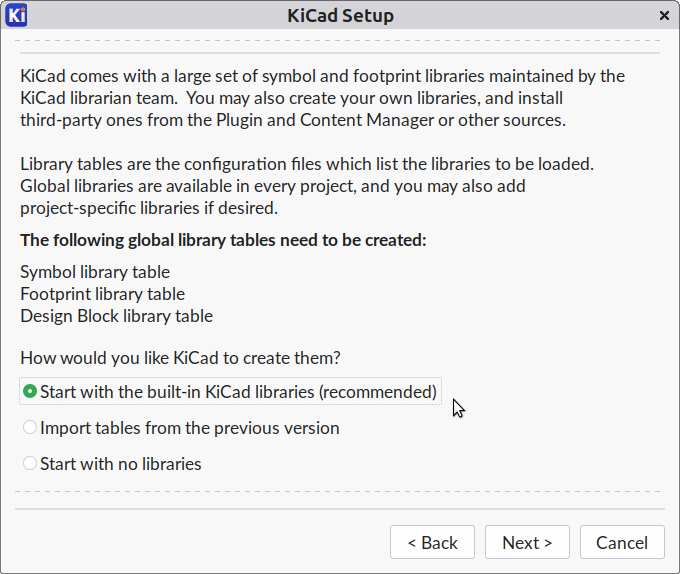Click the Design Block library table entry
Screen dimensions: 680x574
tap(117, 316)
